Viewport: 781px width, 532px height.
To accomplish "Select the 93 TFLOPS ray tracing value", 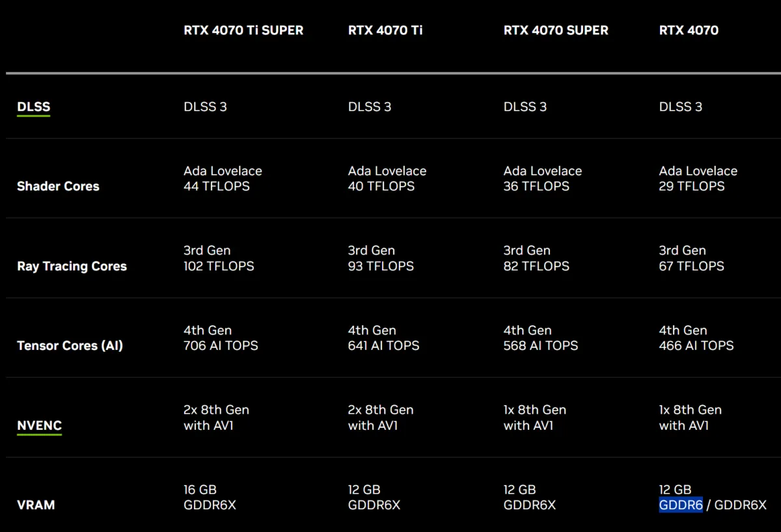I will coord(381,266).
